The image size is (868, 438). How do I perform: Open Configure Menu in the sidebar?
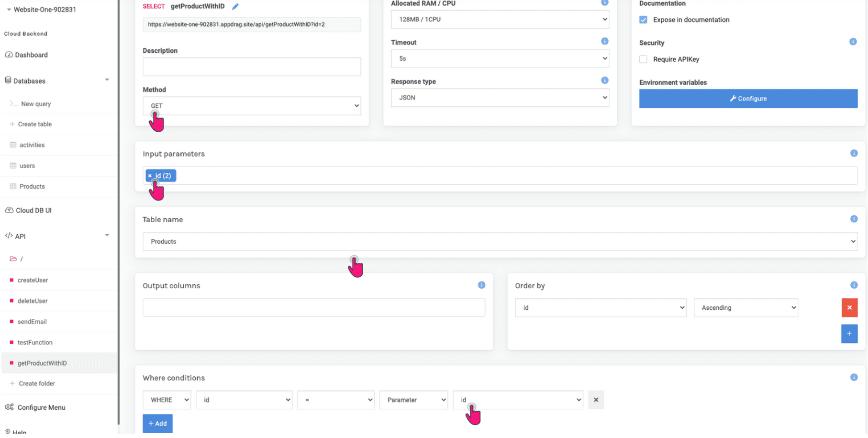click(41, 407)
